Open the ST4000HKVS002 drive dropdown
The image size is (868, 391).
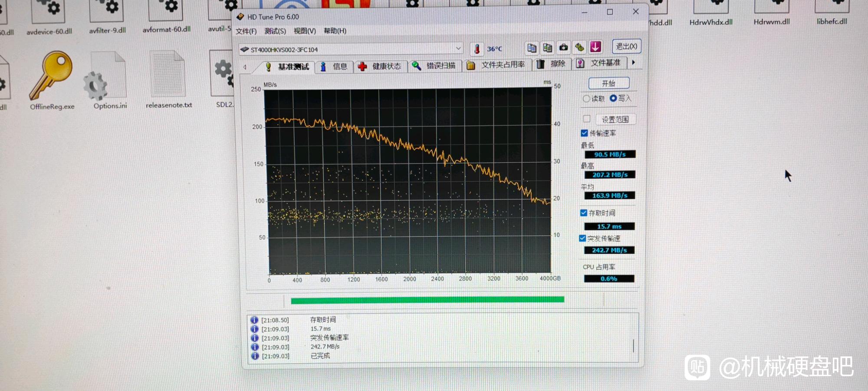[x=351, y=49]
